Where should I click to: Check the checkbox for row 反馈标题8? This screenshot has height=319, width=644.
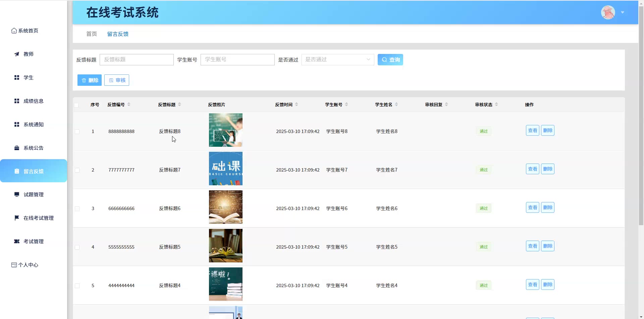(x=77, y=132)
